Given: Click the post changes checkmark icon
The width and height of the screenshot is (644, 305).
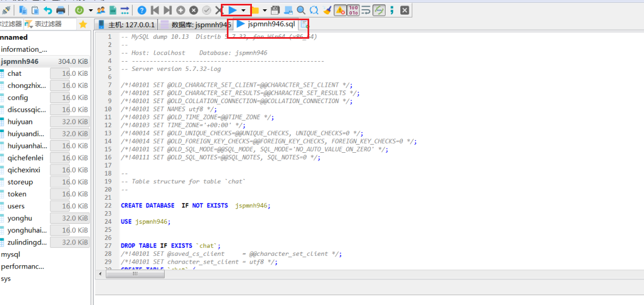Looking at the screenshot, I should (207, 10).
